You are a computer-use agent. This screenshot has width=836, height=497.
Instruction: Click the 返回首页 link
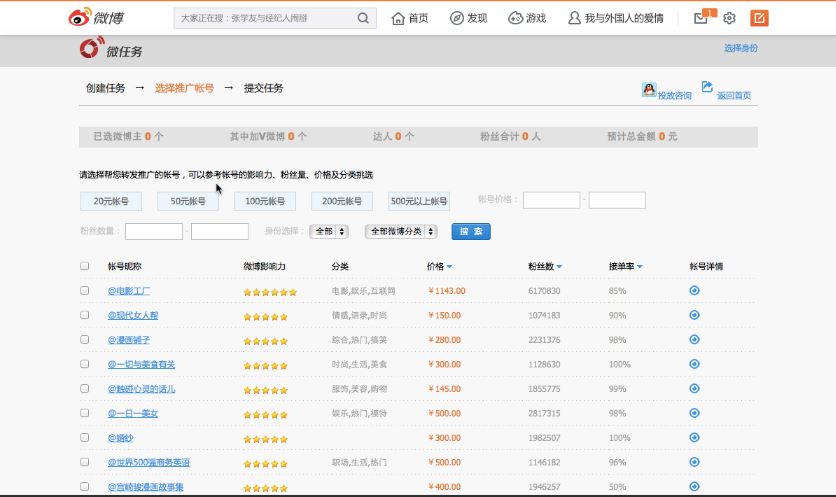(734, 95)
